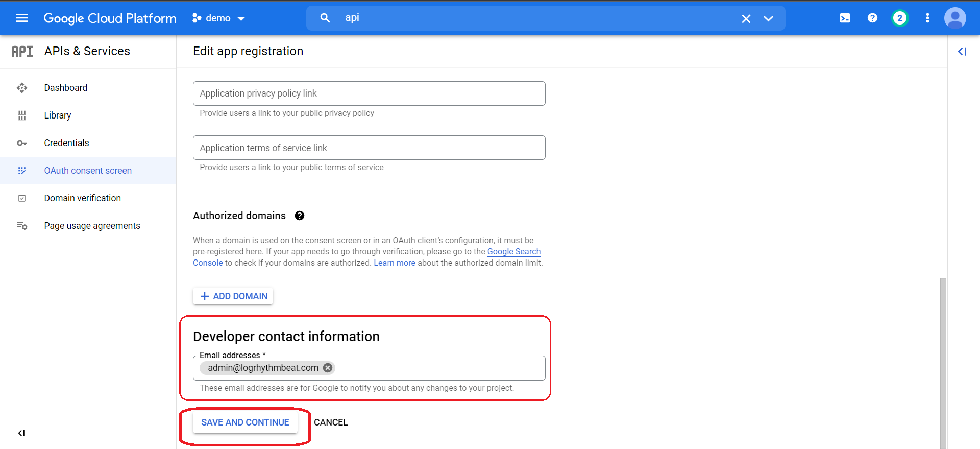Activate Cloud Shell terminal icon
Image resolution: width=980 pixels, height=449 pixels.
click(845, 18)
